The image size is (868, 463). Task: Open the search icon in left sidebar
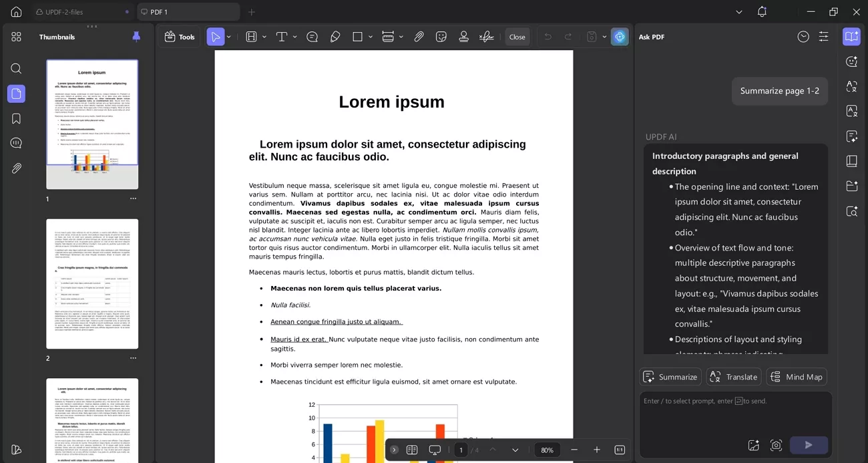[x=16, y=69]
